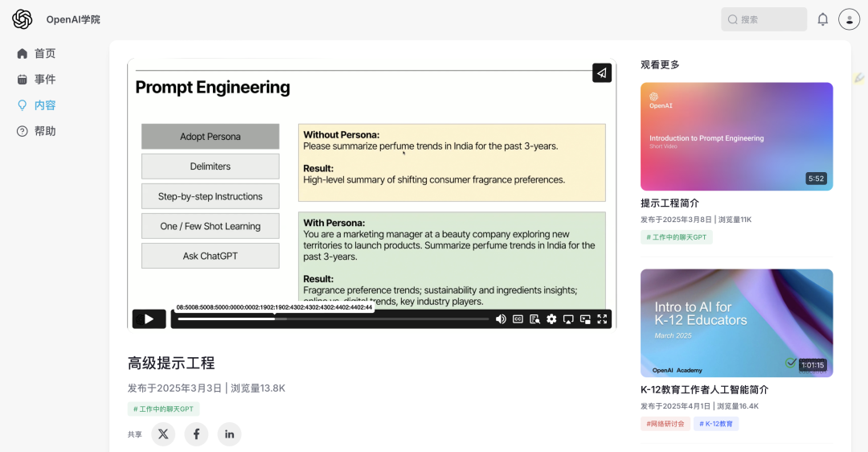Click the OpenAI学院 site title
The image size is (868, 452).
[x=73, y=19]
